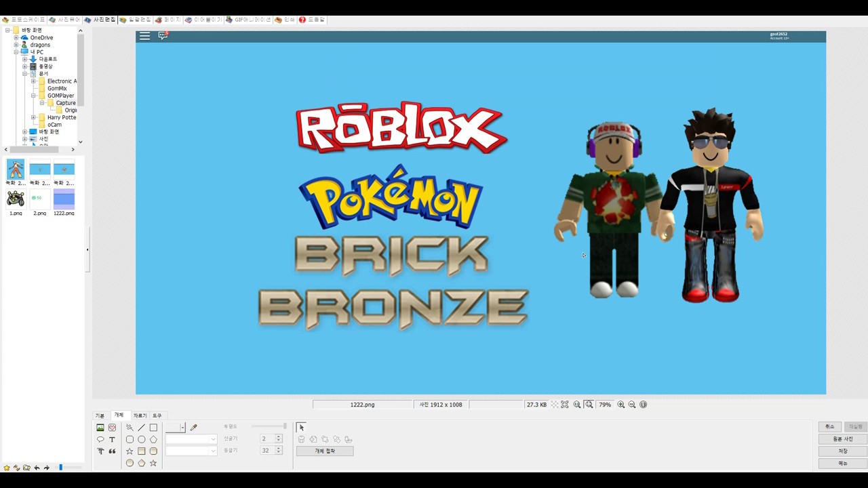Insert a photo object with the picture icon
Viewport: 868px width, 488px height.
100,428
